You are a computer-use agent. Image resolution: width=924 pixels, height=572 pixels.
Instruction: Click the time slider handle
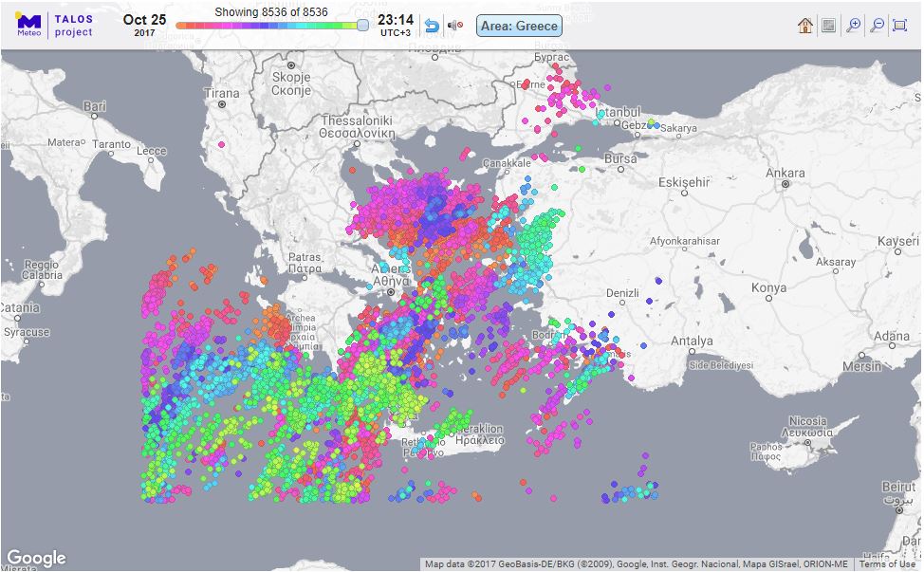click(362, 26)
